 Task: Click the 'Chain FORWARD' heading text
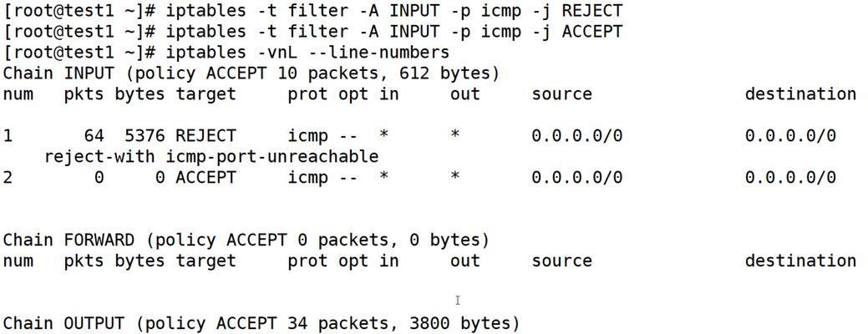[x=69, y=240]
